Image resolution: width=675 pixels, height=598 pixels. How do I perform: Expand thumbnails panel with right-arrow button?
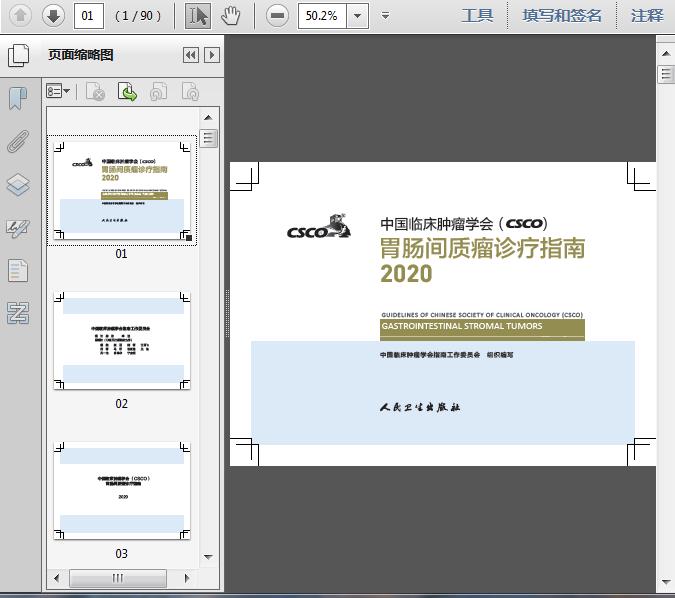(212, 55)
